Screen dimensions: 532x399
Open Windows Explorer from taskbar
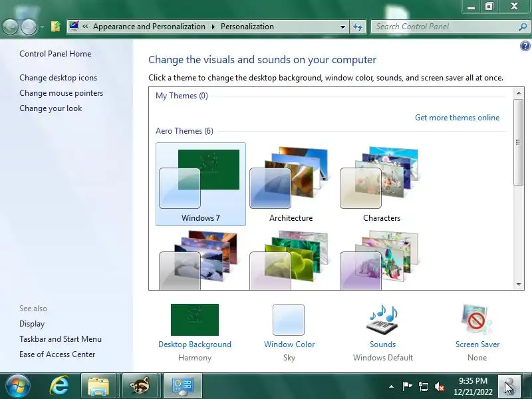point(98,386)
